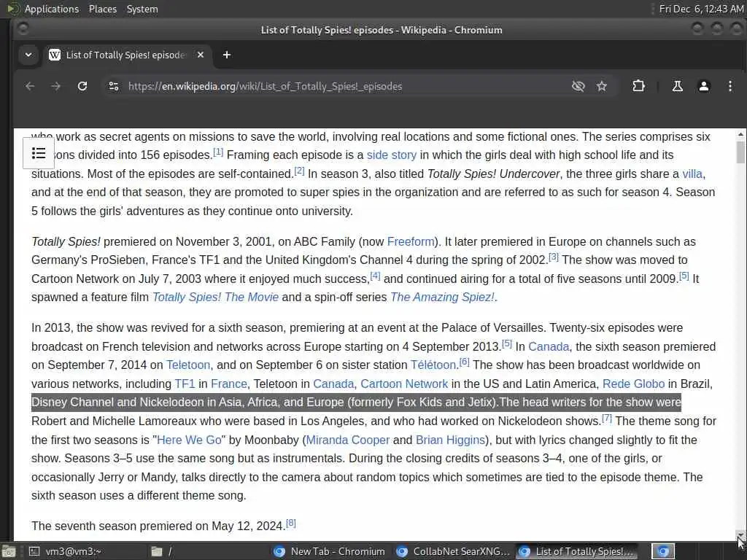This screenshot has width=747, height=560.
Task: Open the Extensions puzzle icon
Action: (638, 86)
